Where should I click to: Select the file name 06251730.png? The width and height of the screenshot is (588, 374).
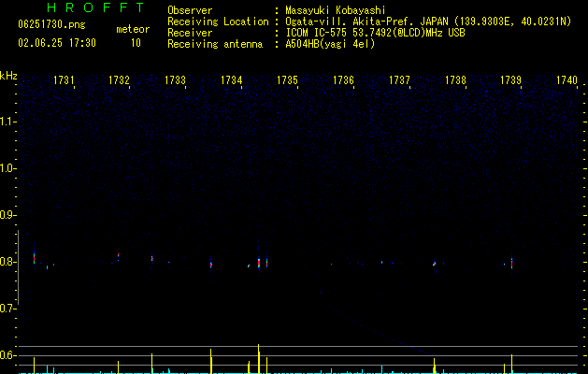click(x=51, y=25)
